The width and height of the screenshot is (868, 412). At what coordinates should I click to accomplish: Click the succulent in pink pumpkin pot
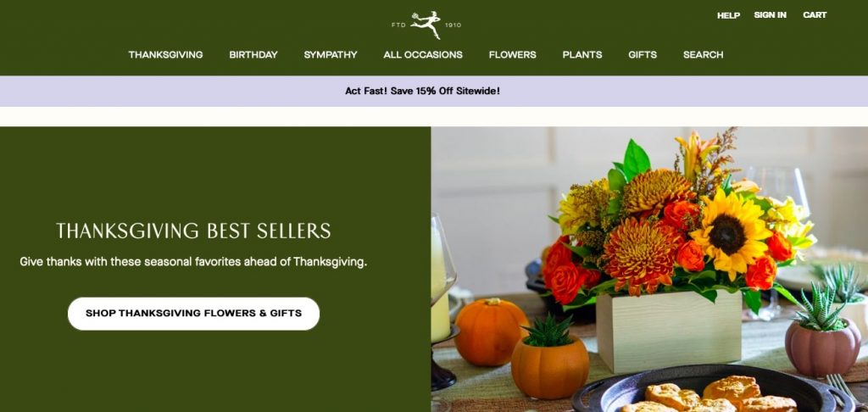823,331
